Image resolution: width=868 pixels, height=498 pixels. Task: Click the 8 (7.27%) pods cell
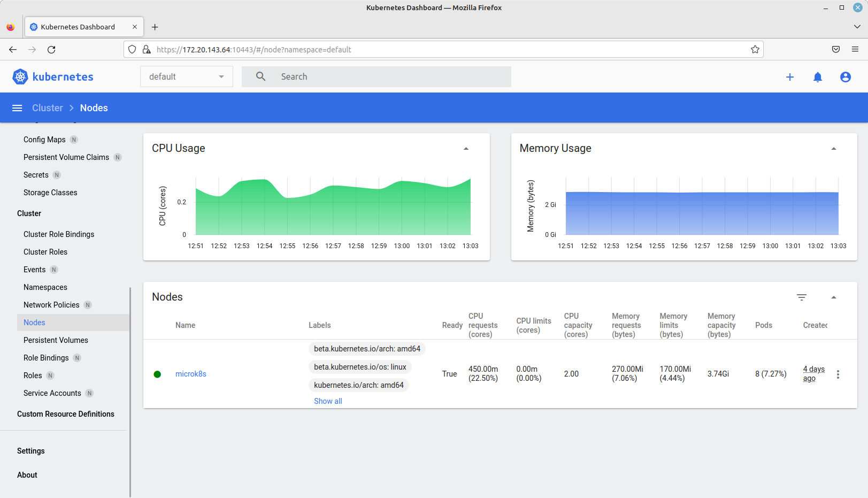pyautogui.click(x=771, y=374)
